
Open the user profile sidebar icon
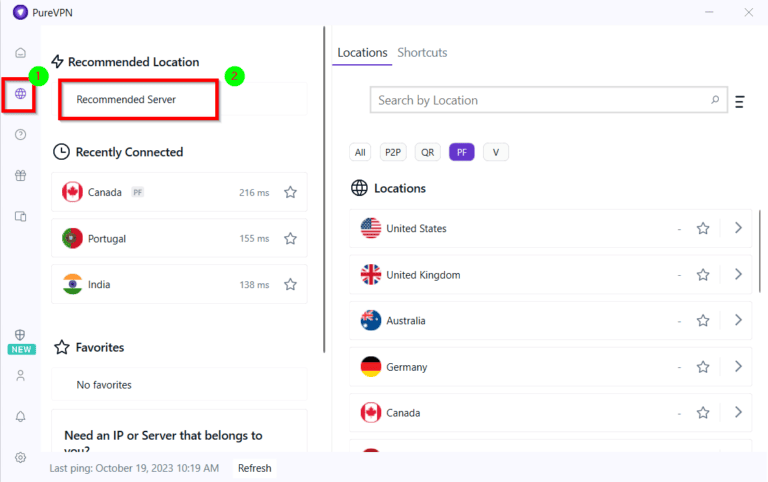click(20, 375)
